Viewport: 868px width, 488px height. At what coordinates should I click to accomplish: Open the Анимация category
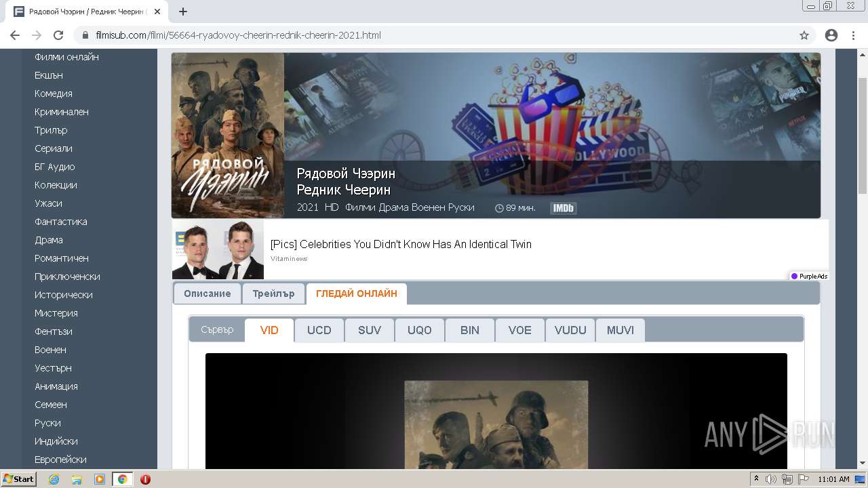pyautogui.click(x=56, y=386)
